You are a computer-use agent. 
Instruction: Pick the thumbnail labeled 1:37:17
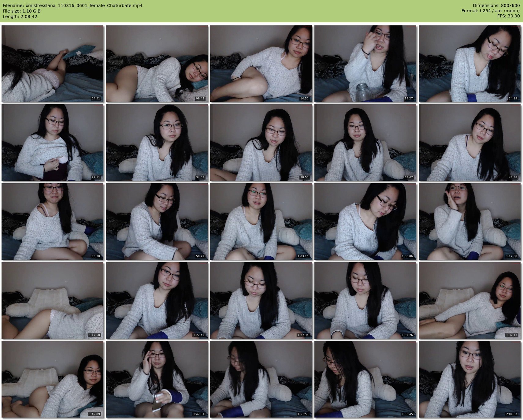pyautogui.click(x=470, y=300)
